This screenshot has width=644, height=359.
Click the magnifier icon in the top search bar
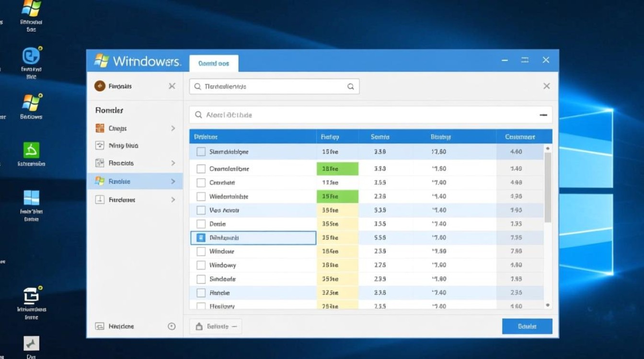(198, 86)
